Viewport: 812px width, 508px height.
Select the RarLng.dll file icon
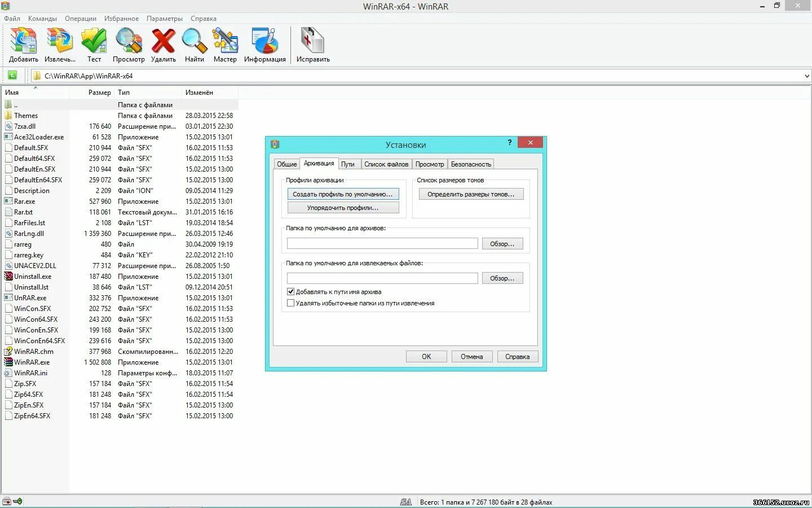click(8, 233)
